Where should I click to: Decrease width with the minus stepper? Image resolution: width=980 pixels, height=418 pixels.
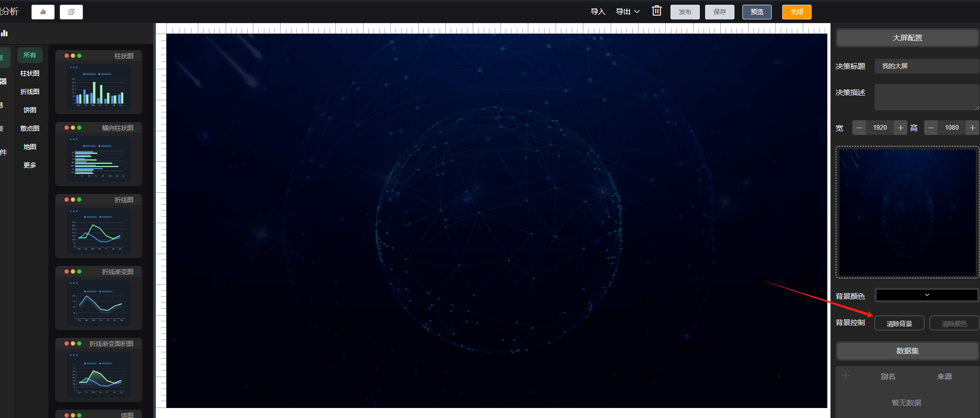[x=859, y=128]
